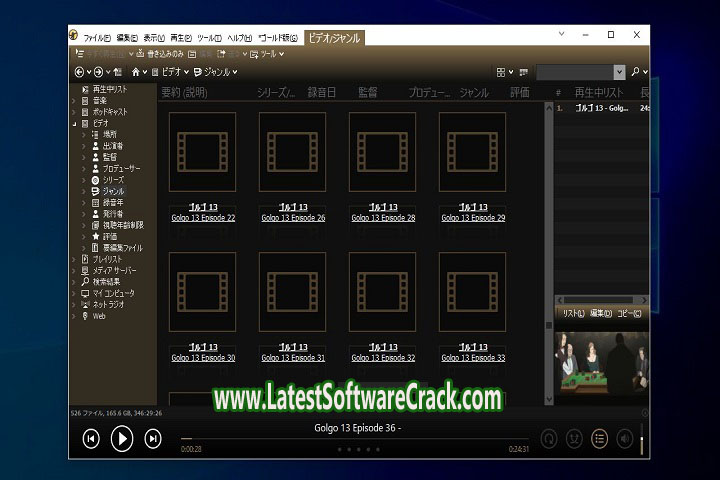The image size is (720, 480).
Task: Click the Golgo 13 Episode 33 link
Action: [473, 358]
